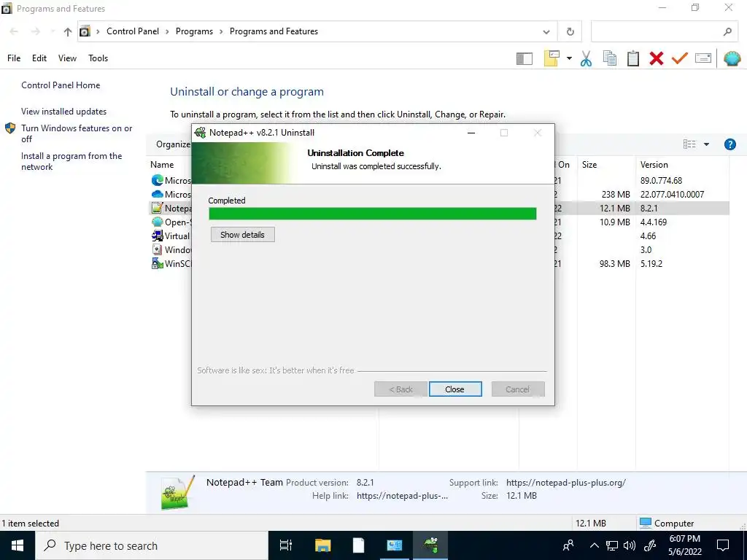Open View installed updates link
The height and width of the screenshot is (560, 747).
click(64, 112)
